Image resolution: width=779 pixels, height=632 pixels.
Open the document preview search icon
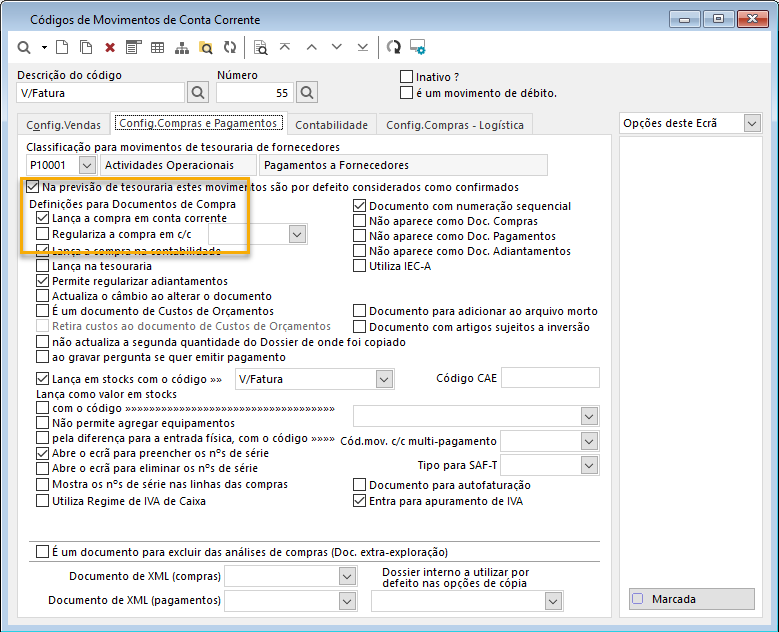(x=260, y=48)
